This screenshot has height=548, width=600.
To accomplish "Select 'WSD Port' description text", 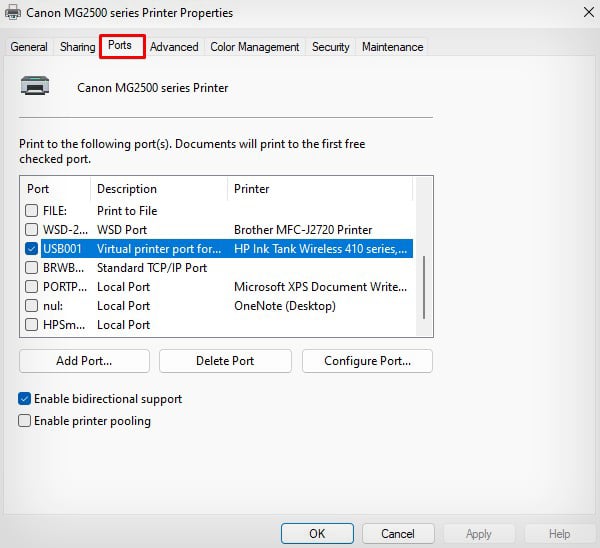I will 122,230.
